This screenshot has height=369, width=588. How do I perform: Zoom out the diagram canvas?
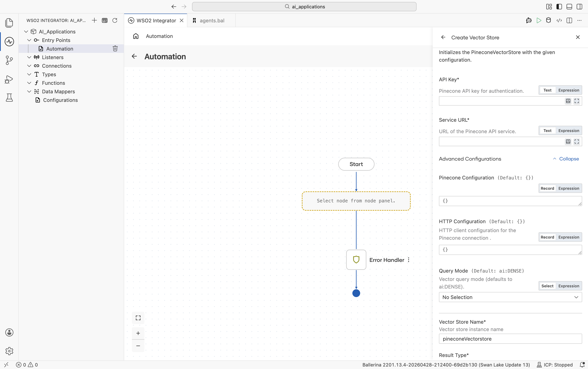(x=138, y=346)
